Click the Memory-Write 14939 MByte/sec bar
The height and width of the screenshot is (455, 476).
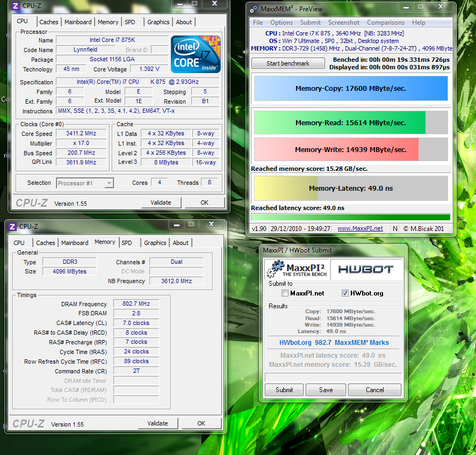[351, 149]
